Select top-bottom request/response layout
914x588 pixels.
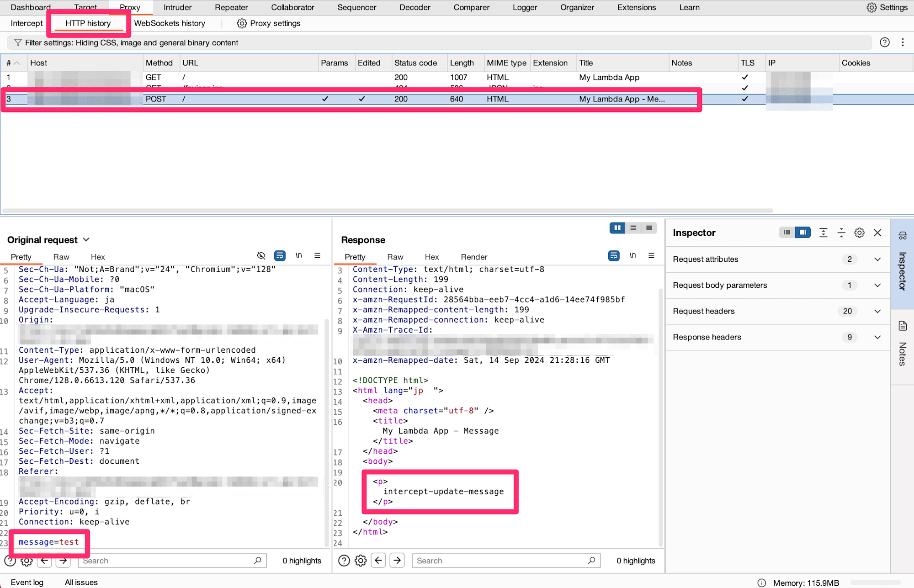tap(633, 228)
